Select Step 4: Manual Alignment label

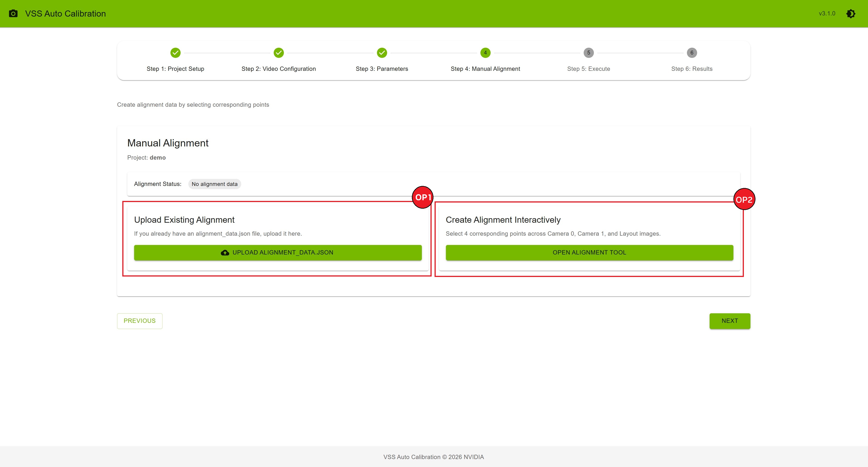[485, 69]
